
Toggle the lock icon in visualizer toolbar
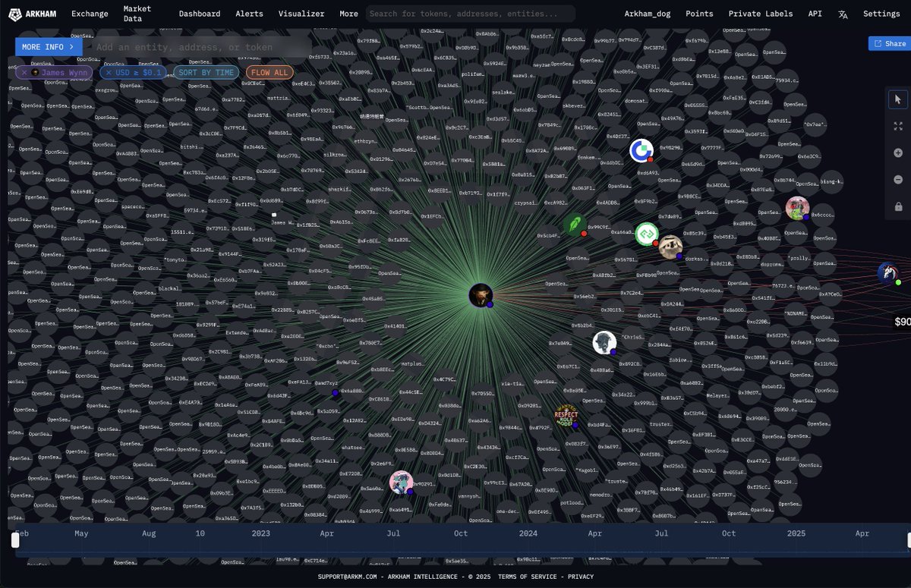pos(898,206)
